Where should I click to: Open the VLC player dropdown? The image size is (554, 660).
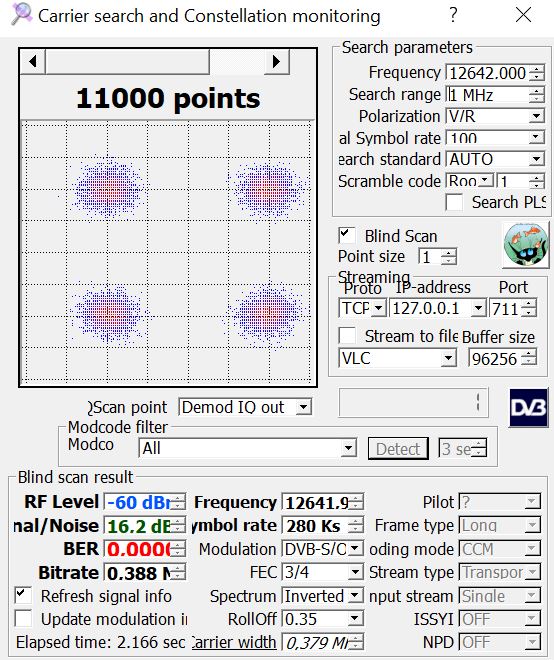click(x=449, y=359)
